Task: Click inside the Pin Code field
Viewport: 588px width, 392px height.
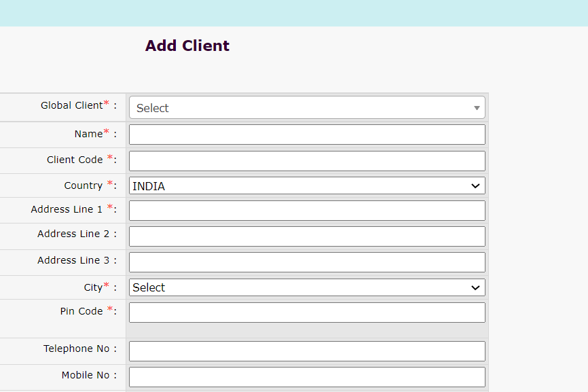Action: point(307,313)
